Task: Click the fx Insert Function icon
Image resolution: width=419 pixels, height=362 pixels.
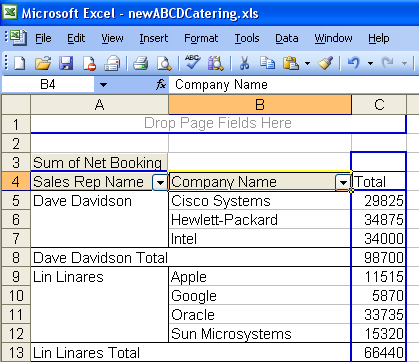Action: click(x=161, y=85)
